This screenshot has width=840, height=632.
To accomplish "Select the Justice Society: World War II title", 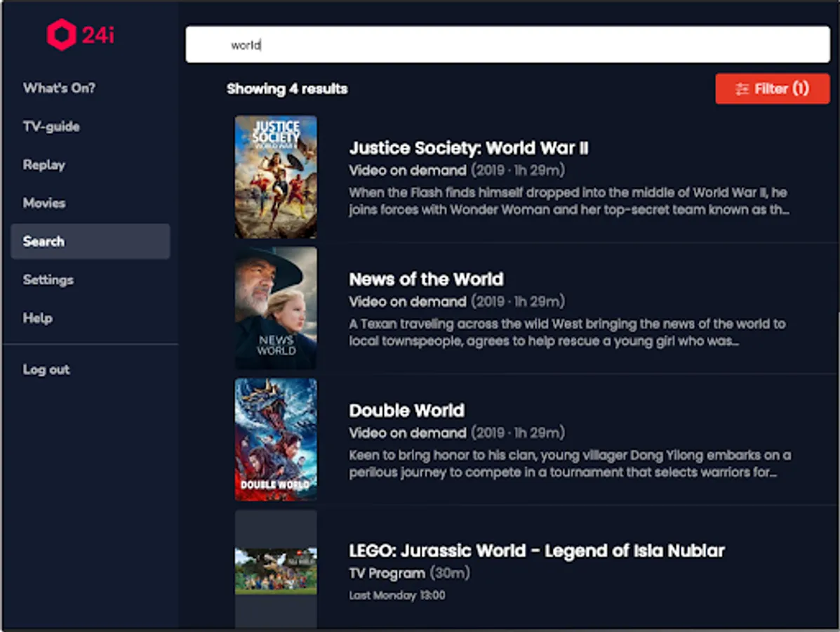I will [x=469, y=148].
